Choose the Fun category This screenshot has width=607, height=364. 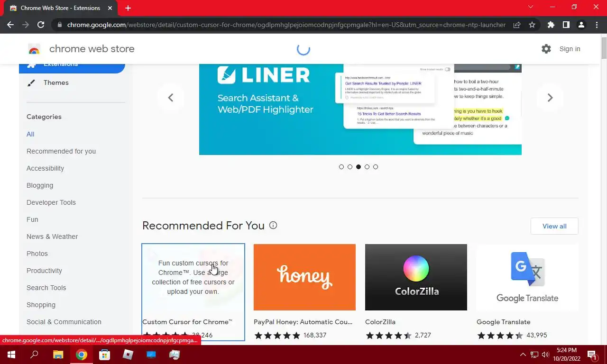[32, 219]
